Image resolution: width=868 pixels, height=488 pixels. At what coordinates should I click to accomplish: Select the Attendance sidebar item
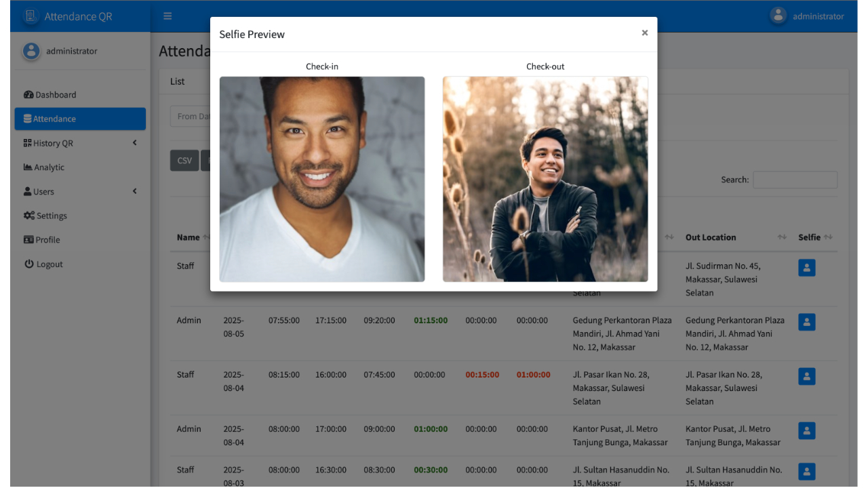pyautogui.click(x=80, y=119)
